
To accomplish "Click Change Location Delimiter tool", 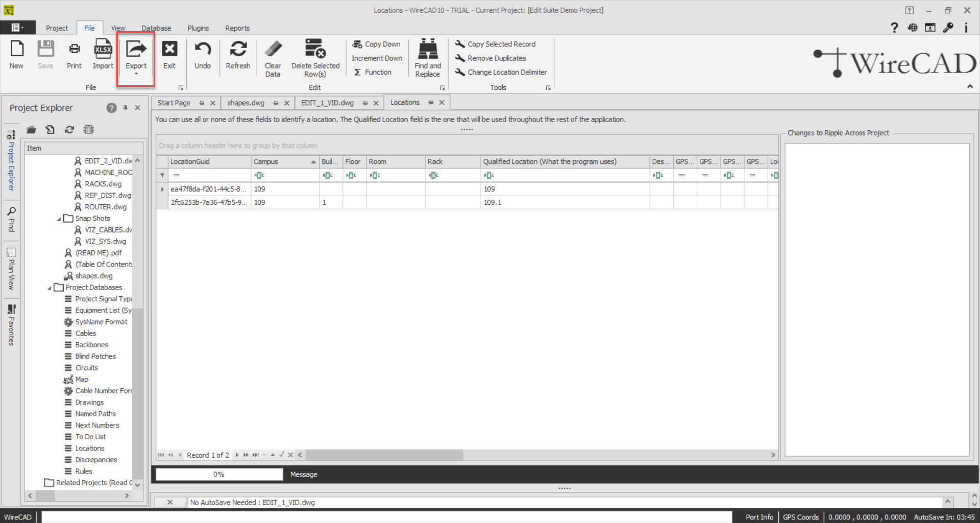I will point(501,73).
